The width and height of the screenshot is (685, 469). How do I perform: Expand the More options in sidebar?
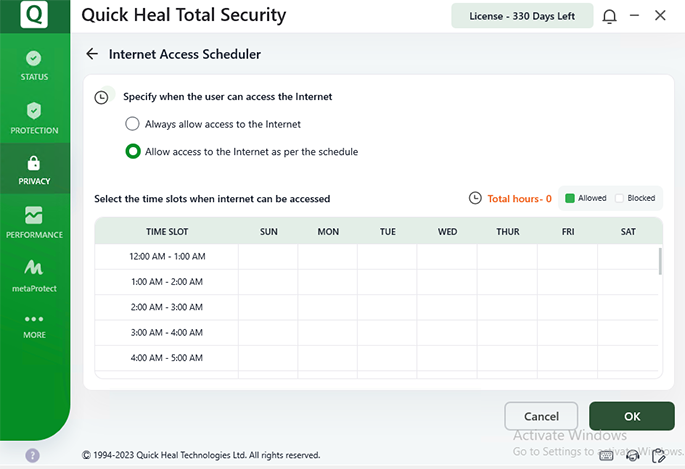34,325
